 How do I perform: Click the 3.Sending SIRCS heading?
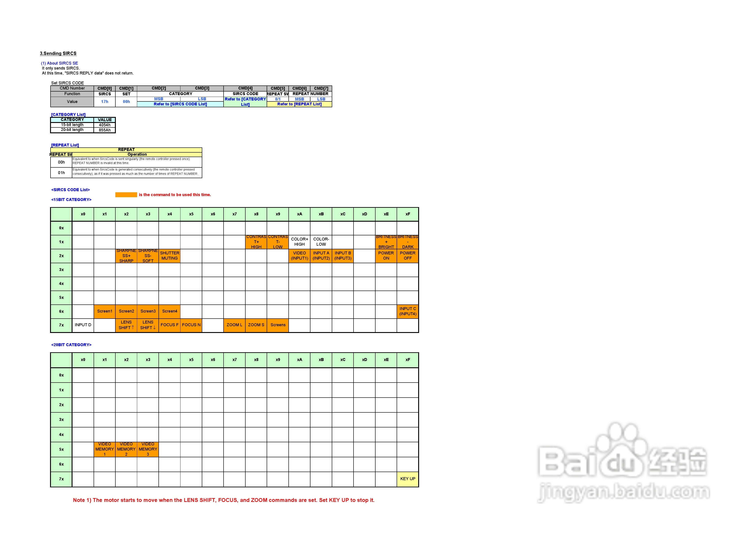(x=58, y=53)
